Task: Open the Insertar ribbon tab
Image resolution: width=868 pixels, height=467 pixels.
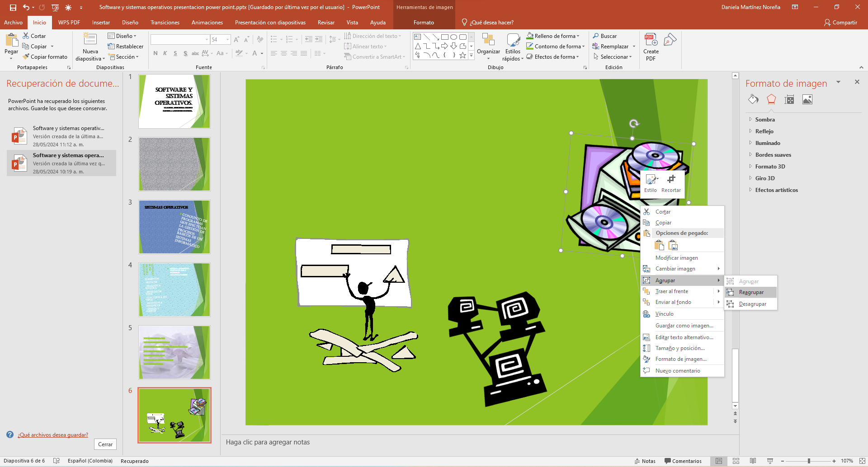Action: [x=101, y=23]
